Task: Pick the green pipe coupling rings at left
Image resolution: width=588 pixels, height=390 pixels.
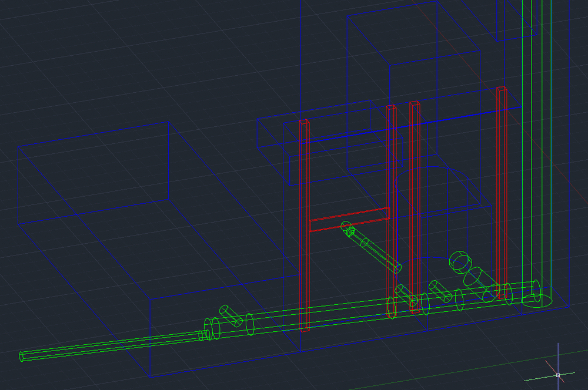Action: (212, 328)
